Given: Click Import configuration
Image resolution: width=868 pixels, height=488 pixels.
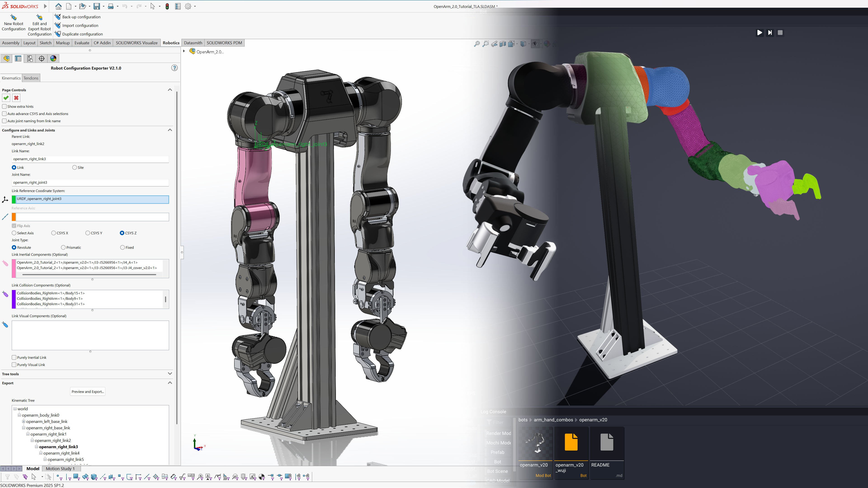Looking at the screenshot, I should [x=76, y=25].
